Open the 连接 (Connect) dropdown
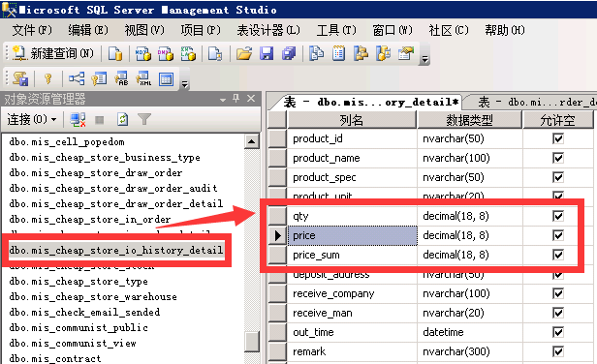The height and width of the screenshot is (364, 597). [x=32, y=119]
